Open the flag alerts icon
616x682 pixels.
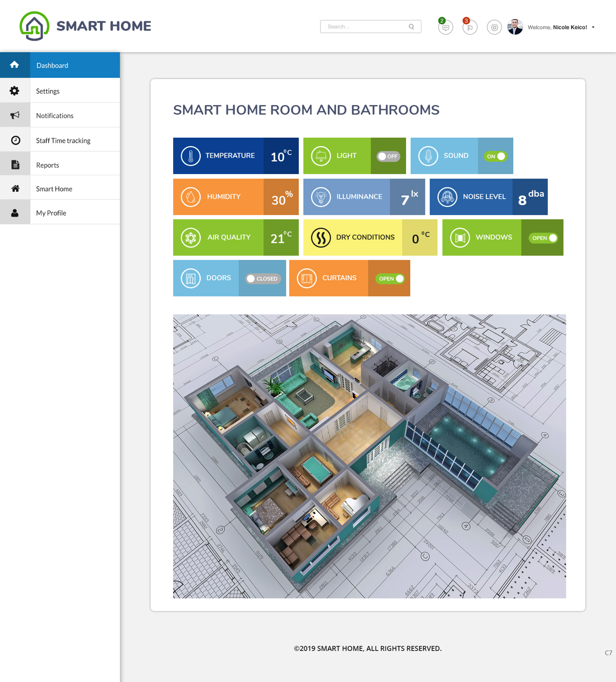pos(470,28)
